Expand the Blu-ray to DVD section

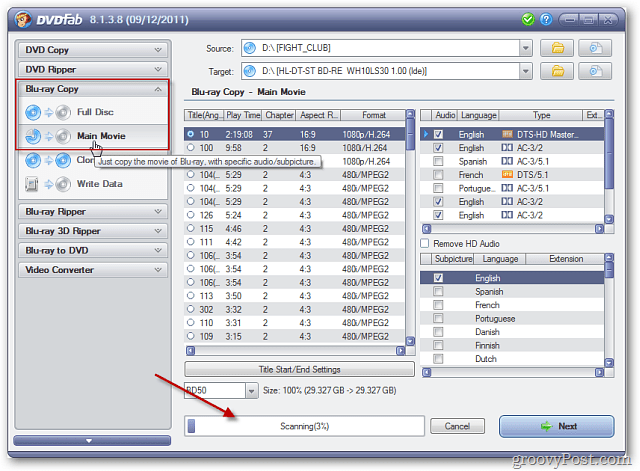(x=93, y=251)
